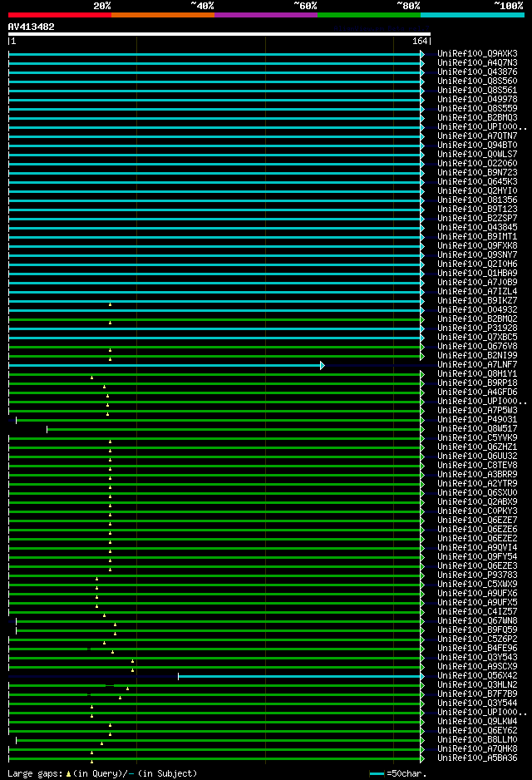Select the UniRef100_C4IZ57 label

tap(477, 611)
